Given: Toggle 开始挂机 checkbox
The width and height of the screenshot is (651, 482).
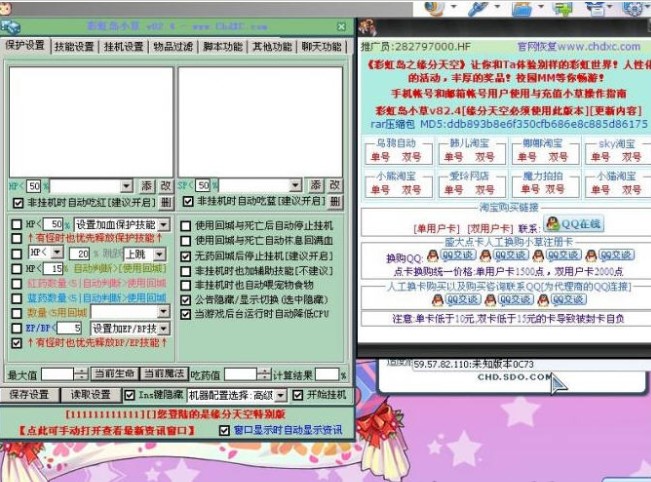Looking at the screenshot, I should click(x=298, y=395).
